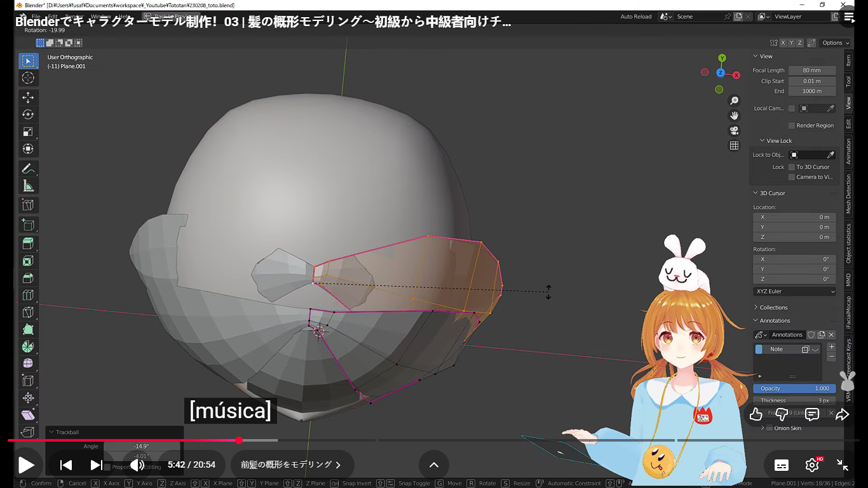Open chapter 前髪の概形をモデリング
The width and height of the screenshot is (868, 488).
[292, 465]
